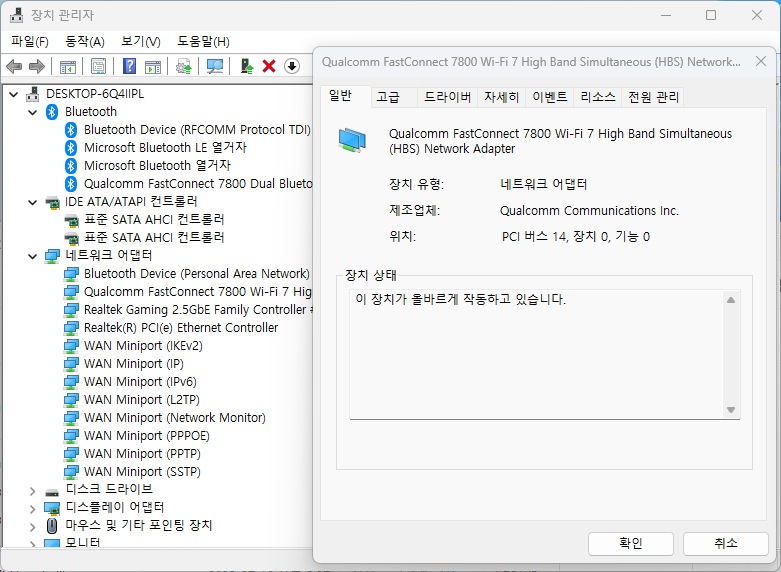The height and width of the screenshot is (572, 781).
Task: Click the 디스크 드라이브 category icon
Action: [x=52, y=492]
